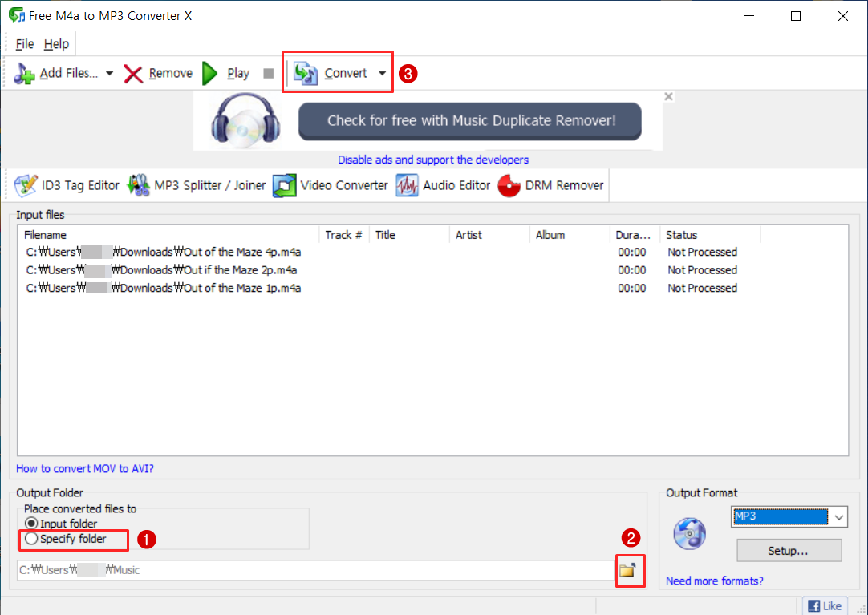Viewport: 868px width, 615px height.
Task: Launch the DRM Remover tool
Action: pos(551,185)
